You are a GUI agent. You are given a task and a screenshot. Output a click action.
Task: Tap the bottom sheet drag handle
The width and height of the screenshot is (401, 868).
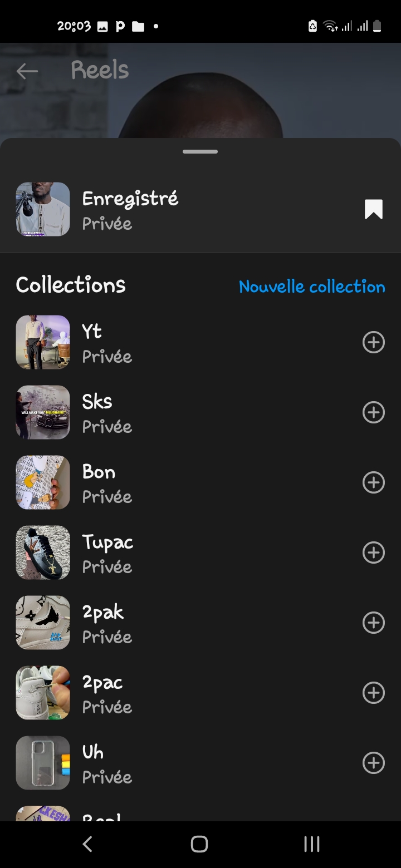tap(200, 151)
